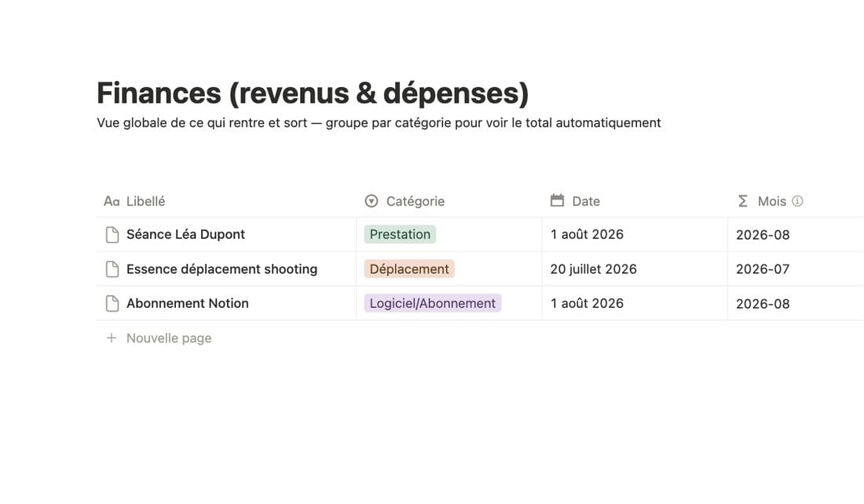Screen dimensions: 864x504
Task: Open the Catégorie column header menu
Action: pos(449,201)
